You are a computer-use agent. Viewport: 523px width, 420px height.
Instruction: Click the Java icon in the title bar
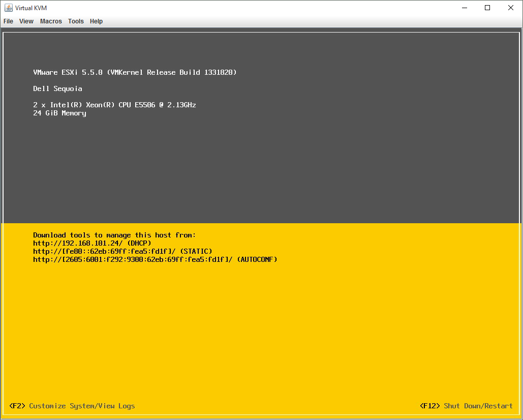9,8
